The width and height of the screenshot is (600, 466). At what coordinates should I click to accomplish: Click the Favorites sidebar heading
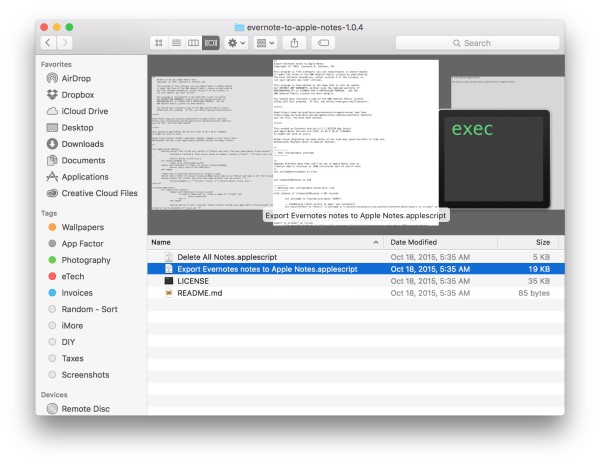[56, 65]
